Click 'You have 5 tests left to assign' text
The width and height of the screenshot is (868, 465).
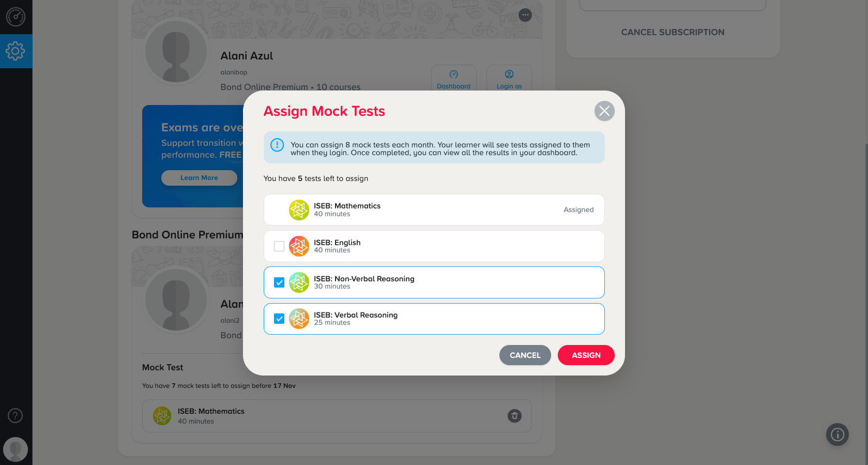tap(316, 178)
